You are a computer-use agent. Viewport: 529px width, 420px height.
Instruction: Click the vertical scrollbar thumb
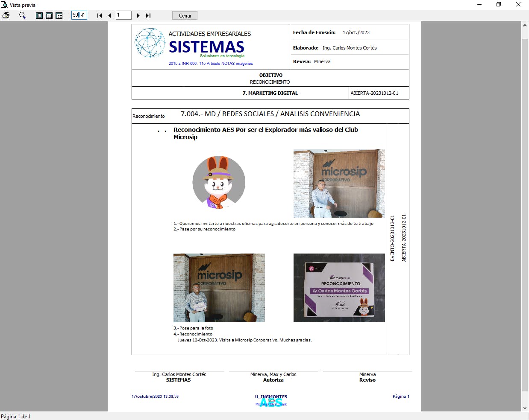click(x=525, y=215)
